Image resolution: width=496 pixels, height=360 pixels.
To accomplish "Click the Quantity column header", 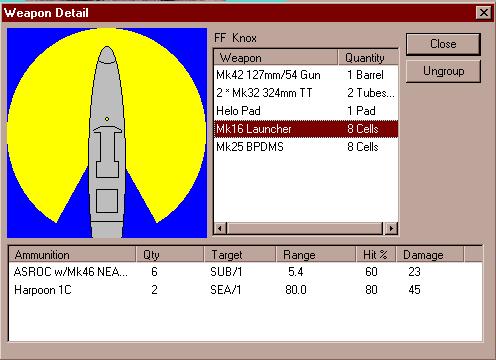I will tap(368, 58).
